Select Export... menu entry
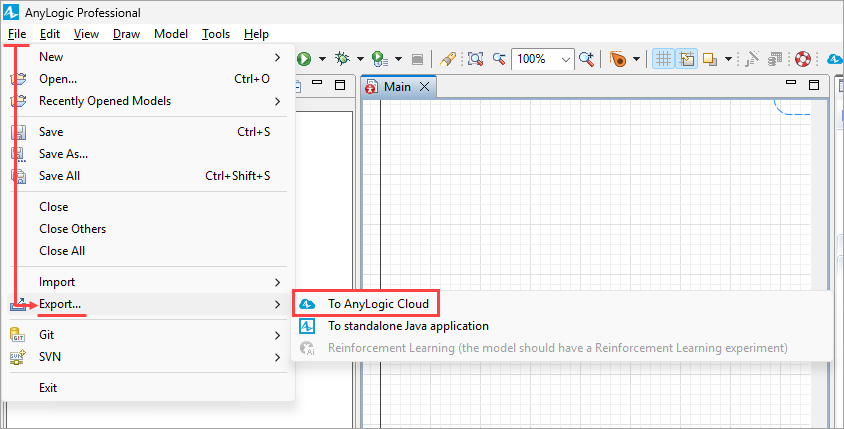Viewport: 844px width, 429px height. [147, 304]
